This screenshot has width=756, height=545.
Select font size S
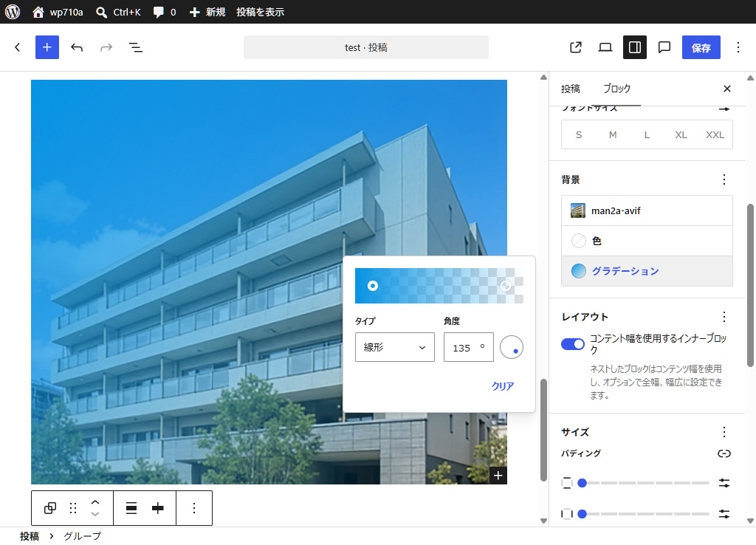(579, 134)
